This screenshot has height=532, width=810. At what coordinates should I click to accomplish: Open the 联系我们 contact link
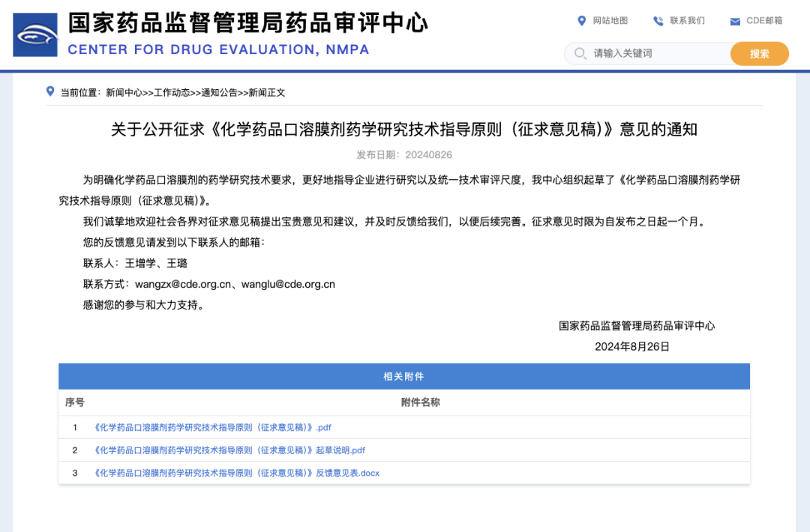(688, 21)
